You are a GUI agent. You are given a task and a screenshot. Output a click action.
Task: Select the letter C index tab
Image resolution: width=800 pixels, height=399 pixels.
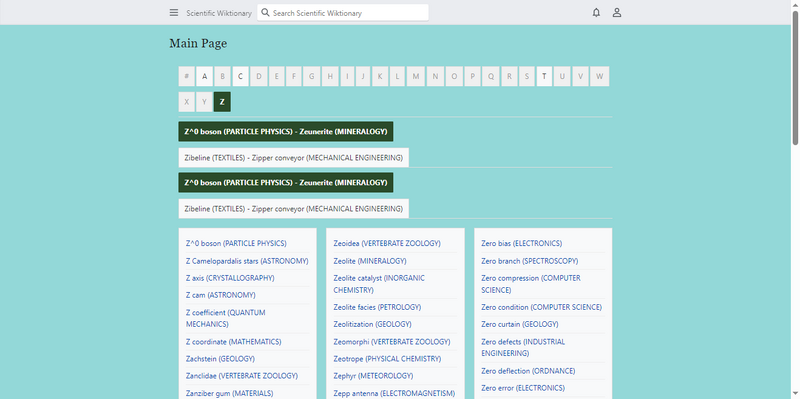point(240,77)
